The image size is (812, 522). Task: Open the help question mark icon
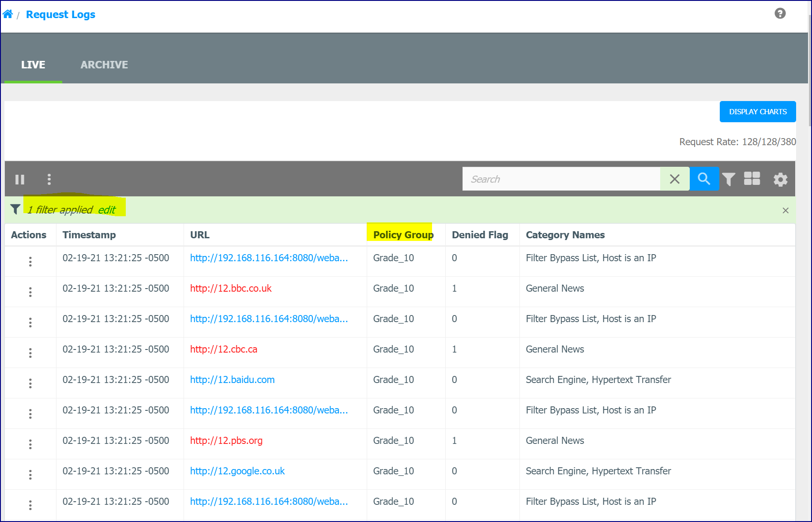pos(780,14)
